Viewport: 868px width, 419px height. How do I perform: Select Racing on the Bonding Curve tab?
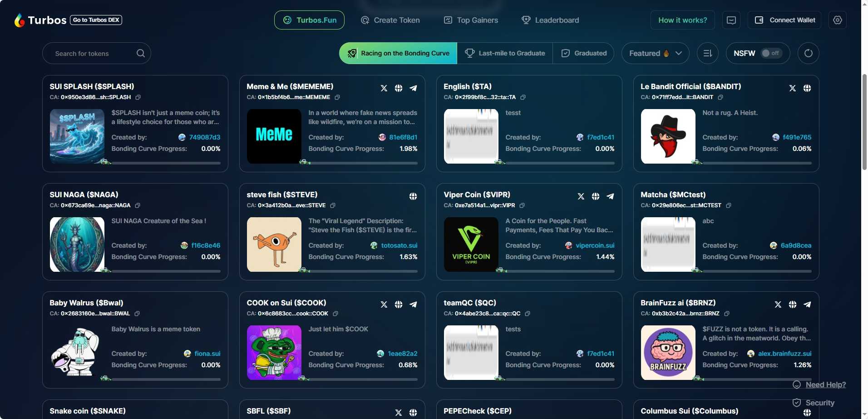point(398,53)
